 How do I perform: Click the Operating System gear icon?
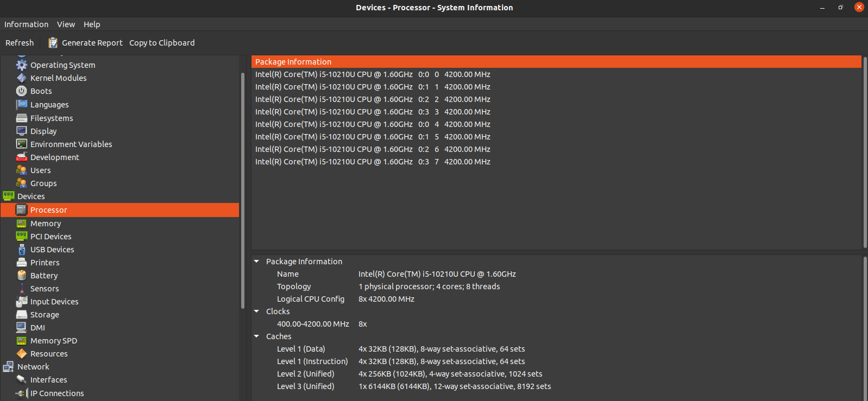(22, 65)
